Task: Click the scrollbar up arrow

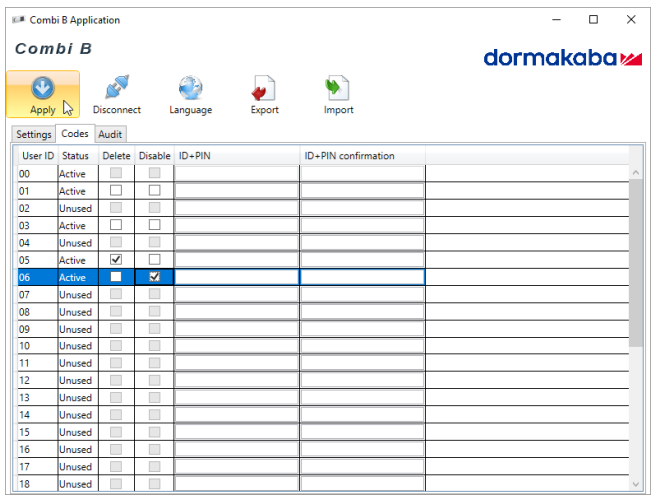Action: pos(636,174)
